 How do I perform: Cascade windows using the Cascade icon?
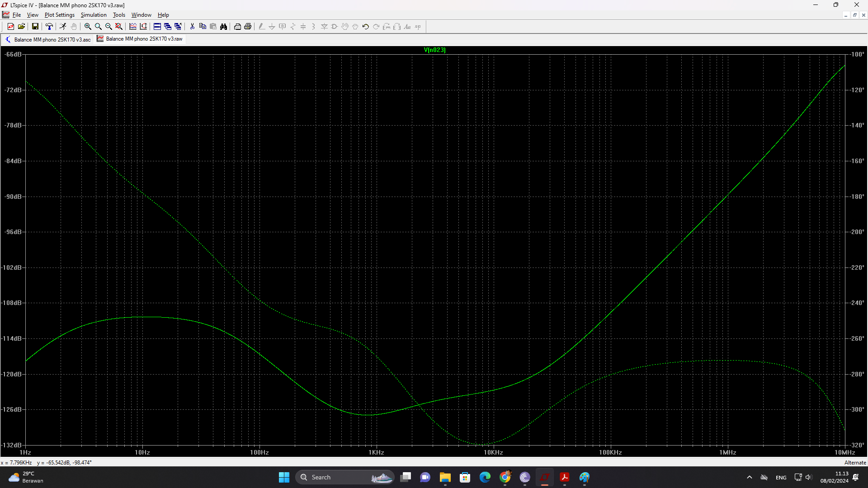168,27
